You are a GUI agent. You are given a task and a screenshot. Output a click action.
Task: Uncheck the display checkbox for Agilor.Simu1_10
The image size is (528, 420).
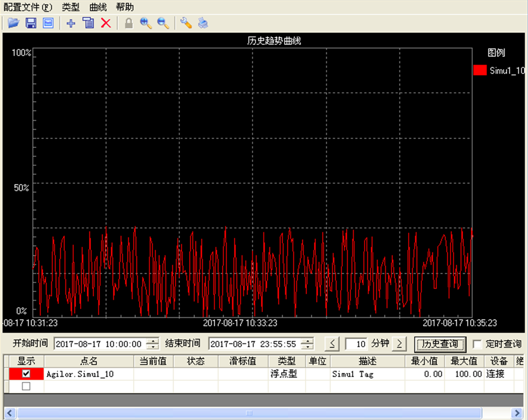(x=26, y=374)
